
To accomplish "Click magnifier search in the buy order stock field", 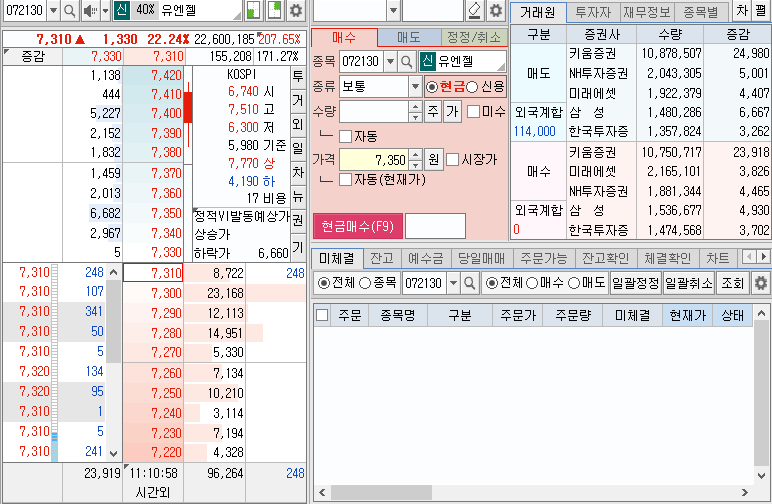I will pos(407,62).
